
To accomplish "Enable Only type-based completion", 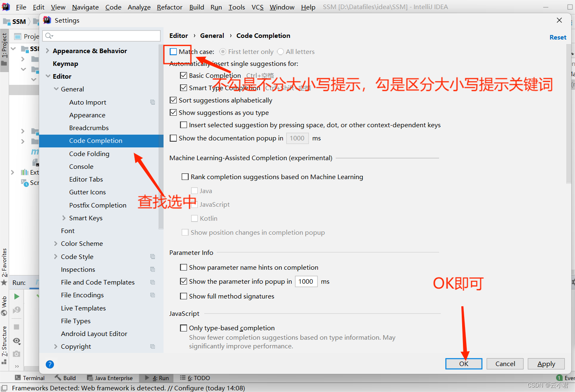I will pyautogui.click(x=184, y=328).
